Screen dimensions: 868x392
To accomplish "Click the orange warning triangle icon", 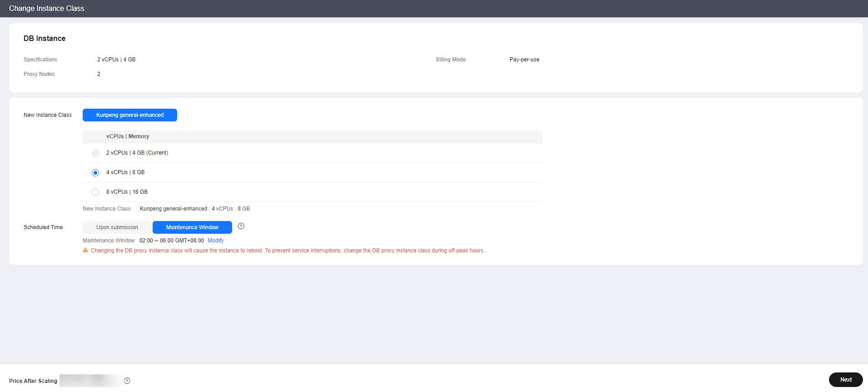I will coord(85,250).
